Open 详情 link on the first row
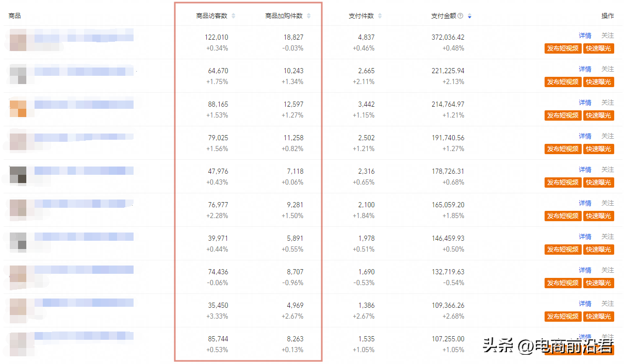The height and width of the screenshot is (364, 624). tap(585, 35)
